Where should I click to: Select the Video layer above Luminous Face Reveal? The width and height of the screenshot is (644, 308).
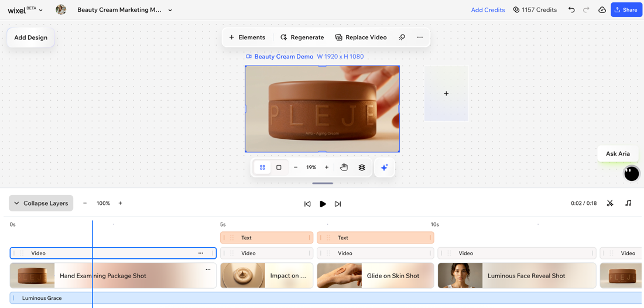[517, 254]
